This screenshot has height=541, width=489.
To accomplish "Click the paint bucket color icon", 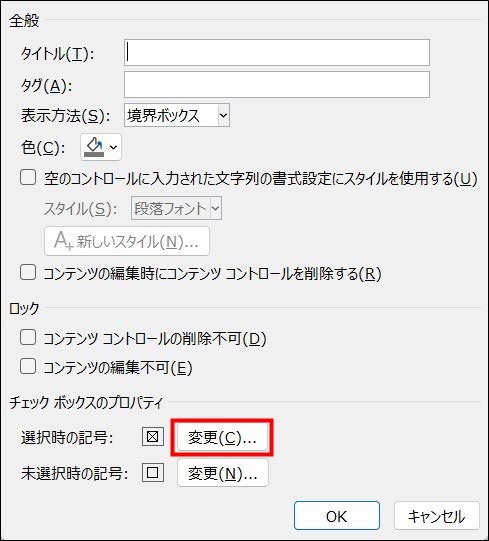I will pyautogui.click(x=94, y=147).
